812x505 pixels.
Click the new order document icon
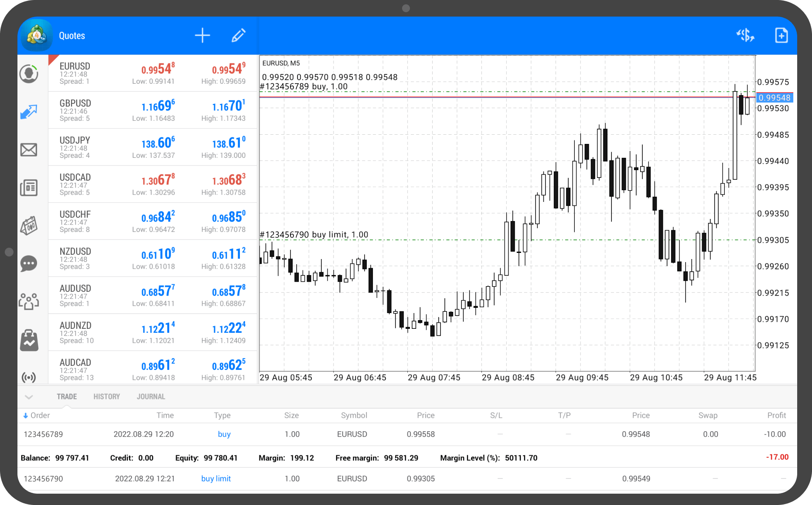(x=781, y=35)
